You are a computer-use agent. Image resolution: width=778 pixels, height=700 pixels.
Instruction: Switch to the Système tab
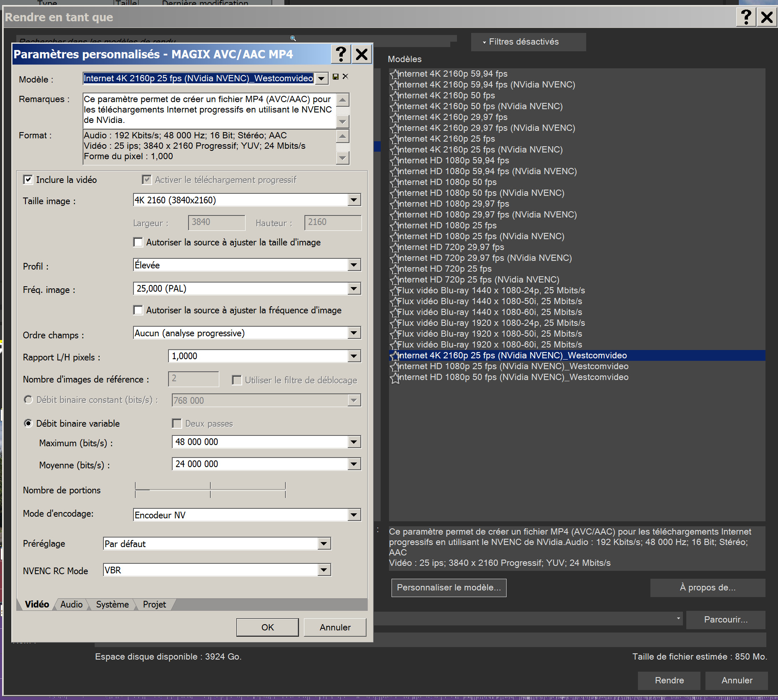click(x=112, y=605)
